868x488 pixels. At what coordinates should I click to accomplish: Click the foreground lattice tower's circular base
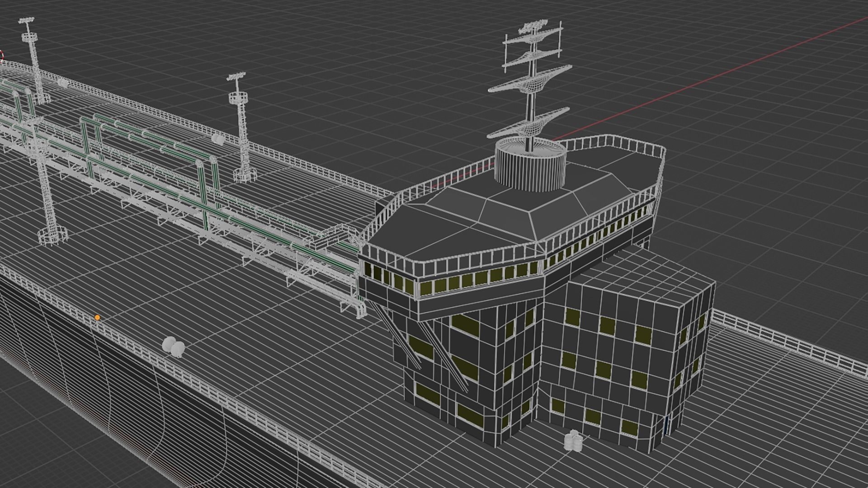point(52,236)
